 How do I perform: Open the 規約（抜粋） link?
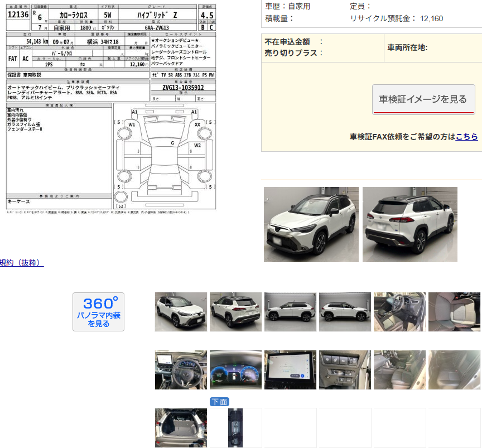tap(21, 263)
